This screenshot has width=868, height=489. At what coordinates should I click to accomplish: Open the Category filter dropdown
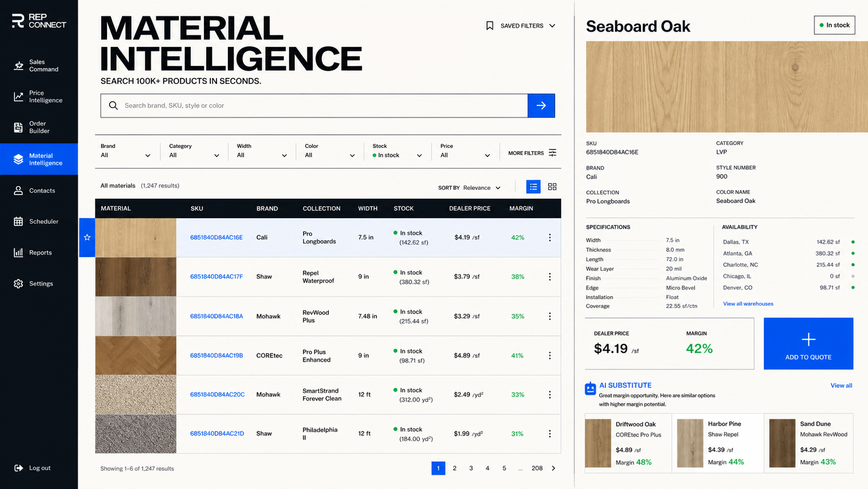point(194,151)
